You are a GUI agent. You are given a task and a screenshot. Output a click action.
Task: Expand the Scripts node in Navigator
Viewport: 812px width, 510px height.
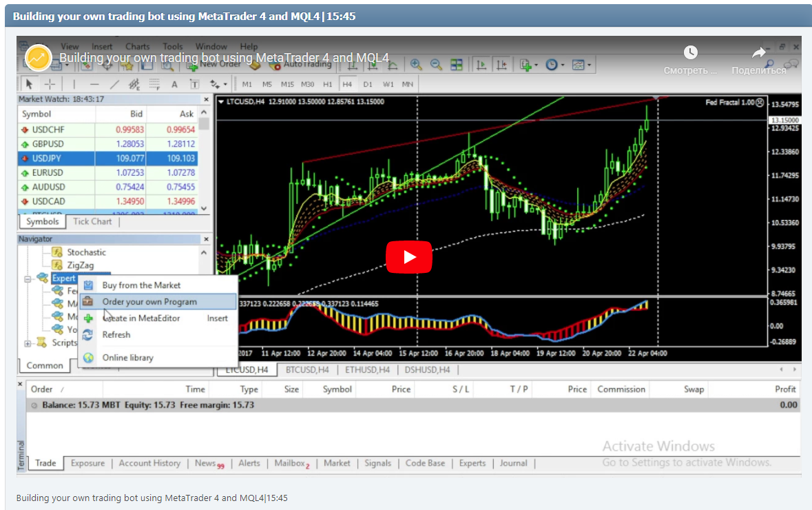point(26,343)
